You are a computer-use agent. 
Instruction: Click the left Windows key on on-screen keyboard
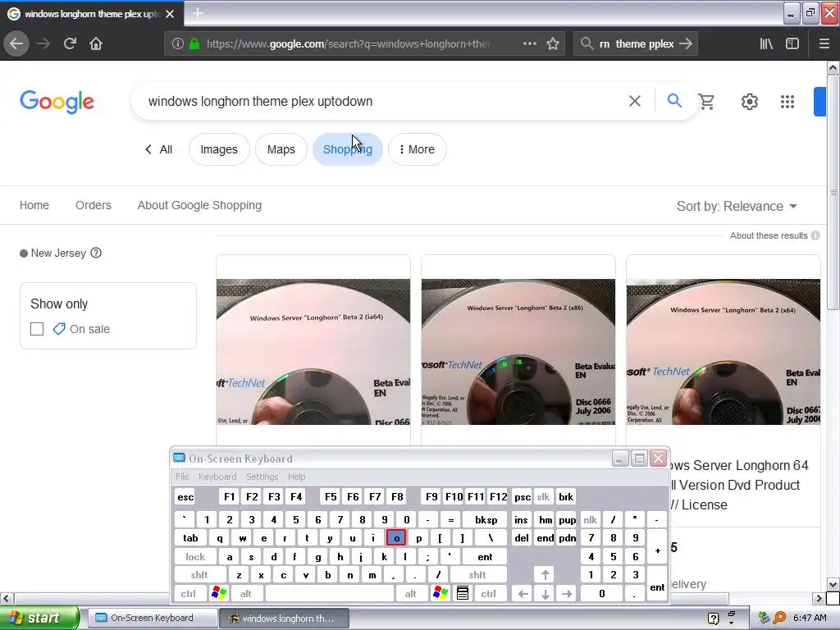219,593
